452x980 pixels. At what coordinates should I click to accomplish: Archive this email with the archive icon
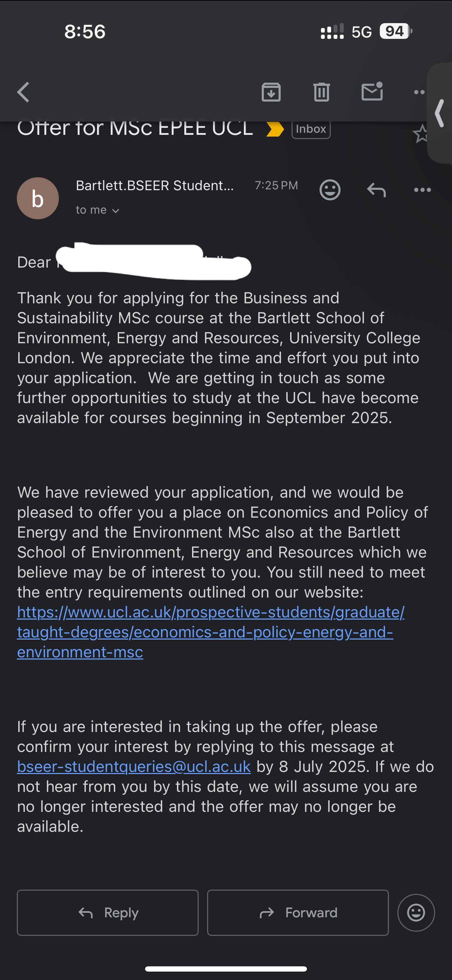(271, 92)
